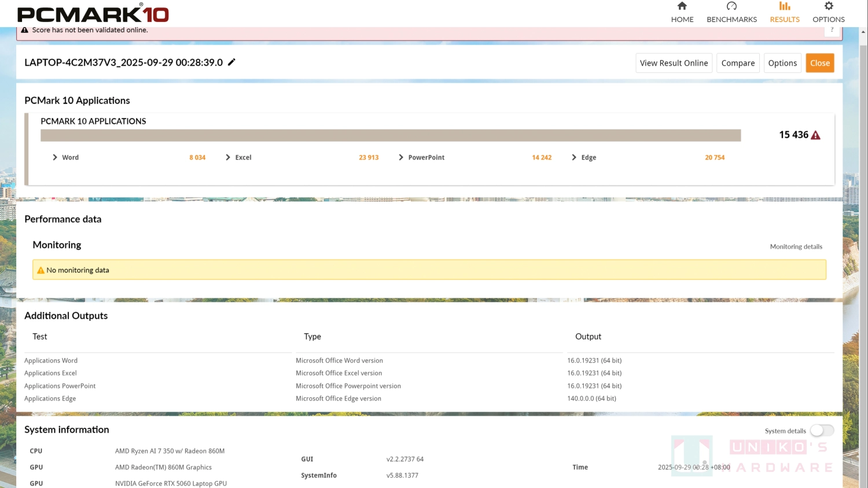Click 'Microsoft Office Excel version' cell
868x488 pixels.
[339, 374]
